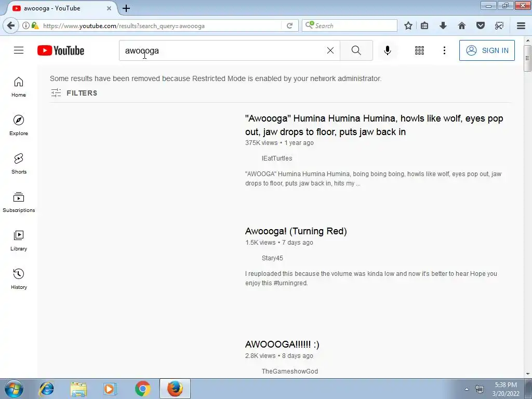532x399 pixels.
Task: Click the Firefox Home toolbar icon
Action: (462, 26)
